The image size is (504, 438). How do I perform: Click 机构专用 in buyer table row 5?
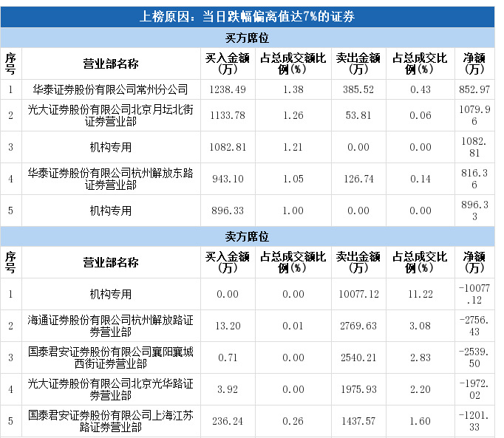pos(111,211)
